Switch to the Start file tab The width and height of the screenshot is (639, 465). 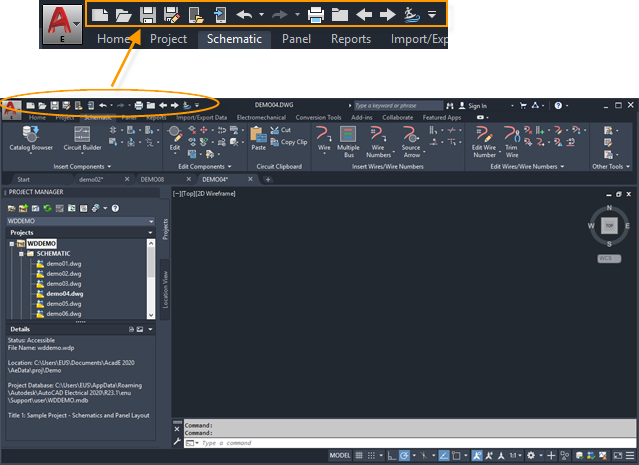coord(23,179)
